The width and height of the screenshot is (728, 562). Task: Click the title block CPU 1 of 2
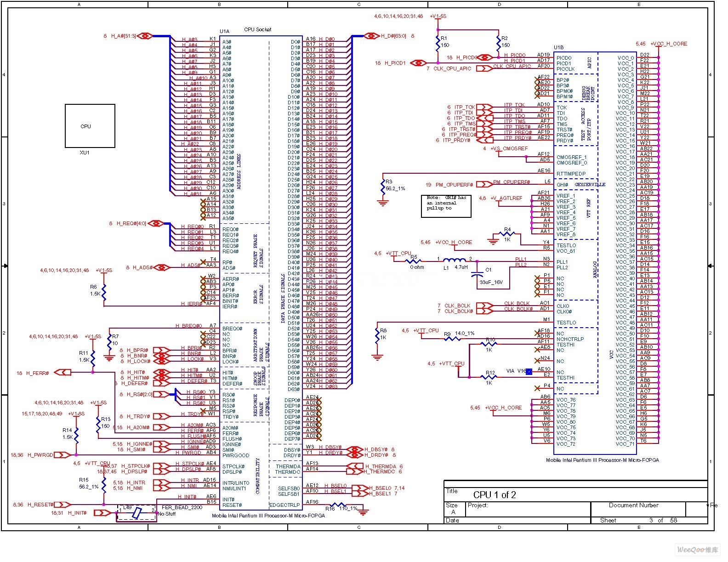495,494
